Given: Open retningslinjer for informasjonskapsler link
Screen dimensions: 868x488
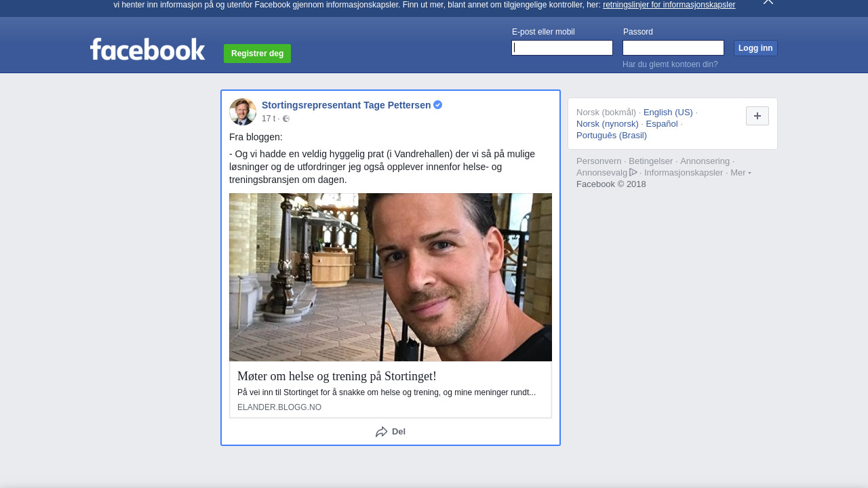Looking at the screenshot, I should coord(669,5).
